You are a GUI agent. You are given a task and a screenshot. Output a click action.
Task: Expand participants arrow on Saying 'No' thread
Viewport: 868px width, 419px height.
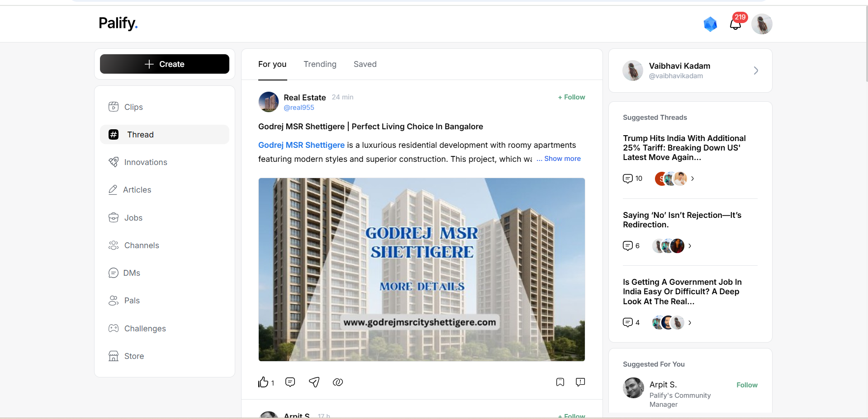[690, 246]
